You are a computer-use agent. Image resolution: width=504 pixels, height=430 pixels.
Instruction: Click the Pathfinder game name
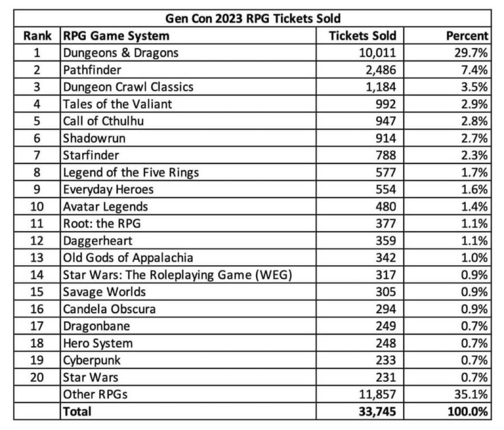click(93, 70)
